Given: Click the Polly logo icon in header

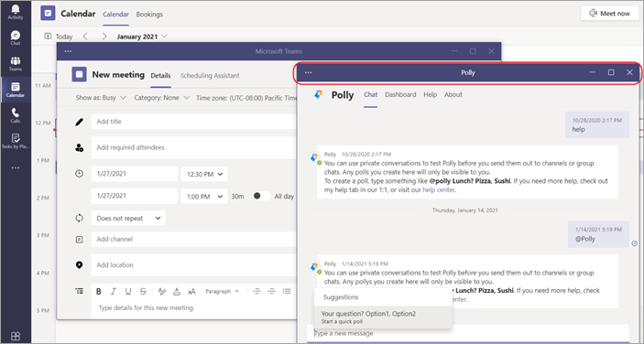Looking at the screenshot, I should coord(318,95).
